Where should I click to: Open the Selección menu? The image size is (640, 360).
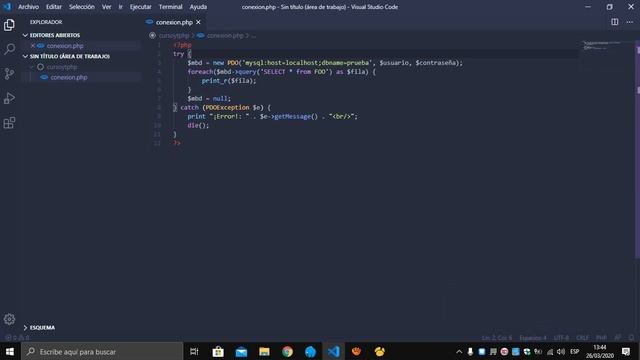pyautogui.click(x=82, y=7)
